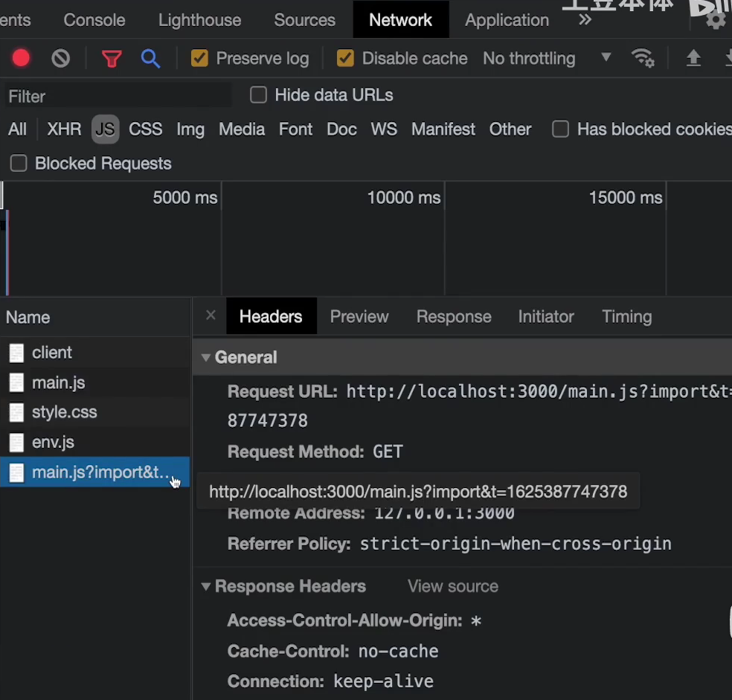Select the env.js request row
Image resolution: width=732 pixels, height=700 pixels.
(95, 442)
